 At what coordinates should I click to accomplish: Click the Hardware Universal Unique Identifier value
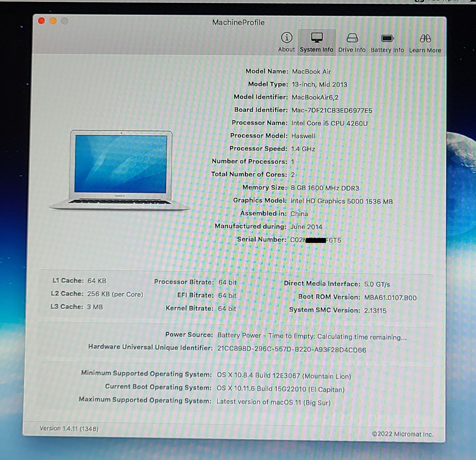pyautogui.click(x=292, y=350)
